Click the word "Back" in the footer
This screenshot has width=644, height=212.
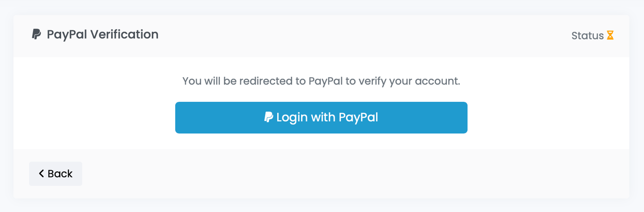(60, 174)
